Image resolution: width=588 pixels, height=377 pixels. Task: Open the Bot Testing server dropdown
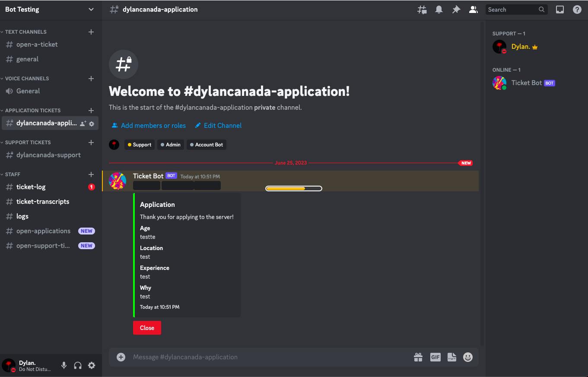(51, 9)
